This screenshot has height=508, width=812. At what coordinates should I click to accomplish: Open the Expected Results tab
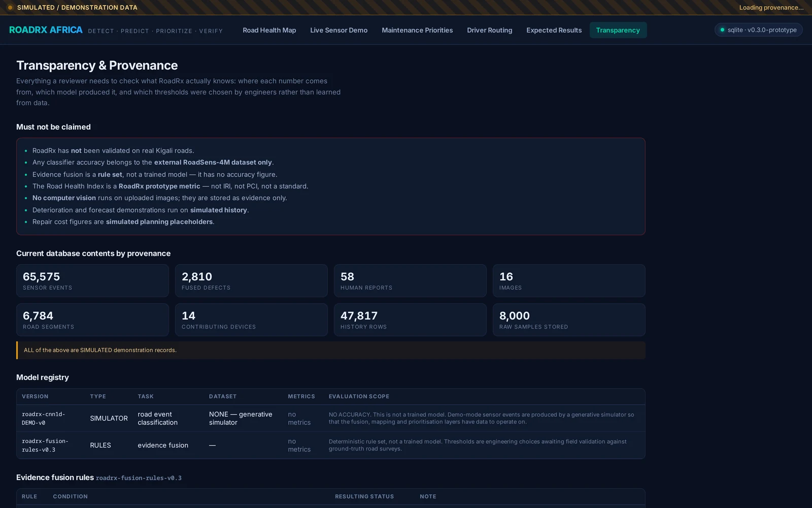tap(554, 30)
